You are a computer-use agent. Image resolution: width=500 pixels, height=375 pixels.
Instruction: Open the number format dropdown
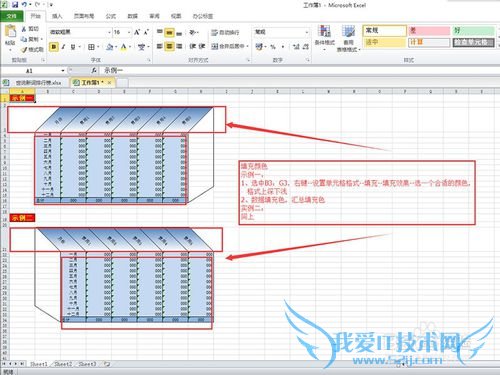tap(307, 32)
